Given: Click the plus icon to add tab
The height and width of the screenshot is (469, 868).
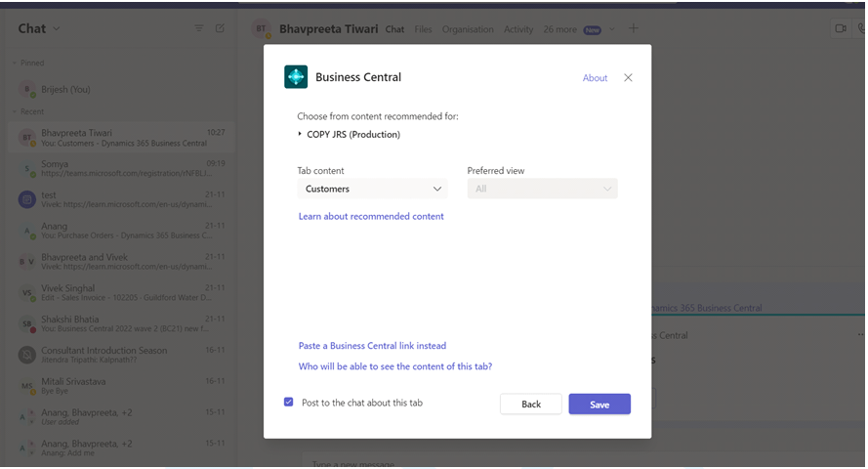Looking at the screenshot, I should tap(634, 28).
